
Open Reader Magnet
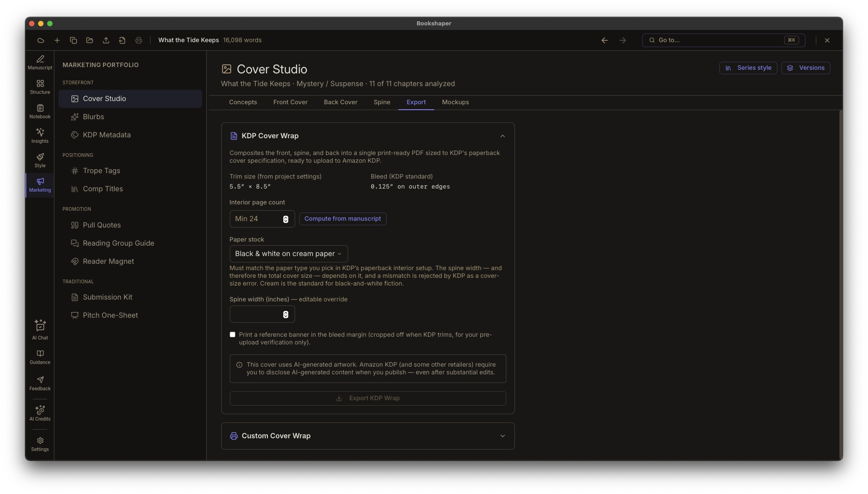pyautogui.click(x=130, y=262)
